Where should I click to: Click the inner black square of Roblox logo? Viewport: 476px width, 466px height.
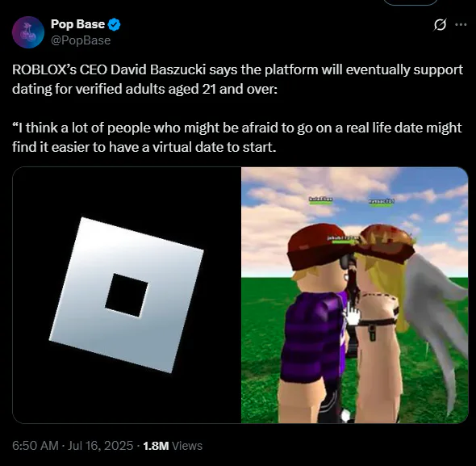(x=127, y=295)
